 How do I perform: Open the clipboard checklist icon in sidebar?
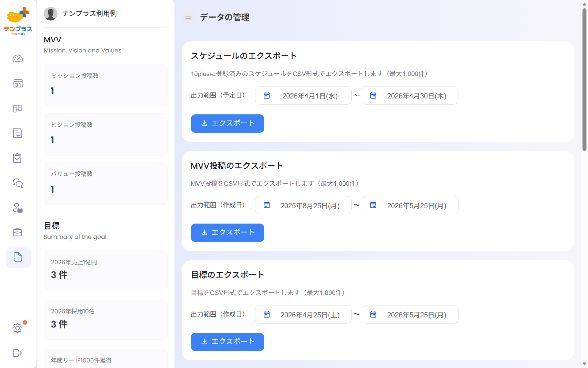pos(17,158)
